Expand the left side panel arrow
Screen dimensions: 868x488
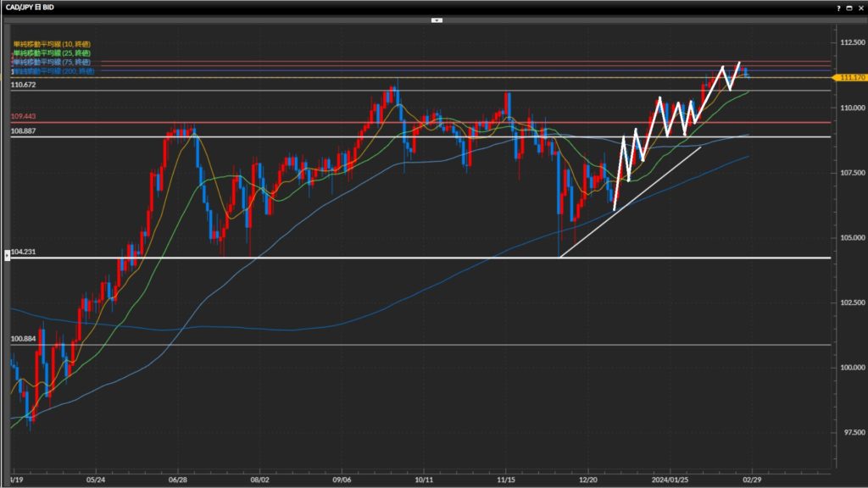click(8, 253)
